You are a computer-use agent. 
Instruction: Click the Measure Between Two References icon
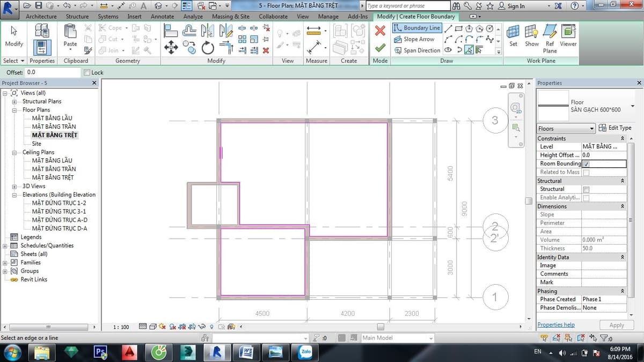pyautogui.click(x=313, y=31)
